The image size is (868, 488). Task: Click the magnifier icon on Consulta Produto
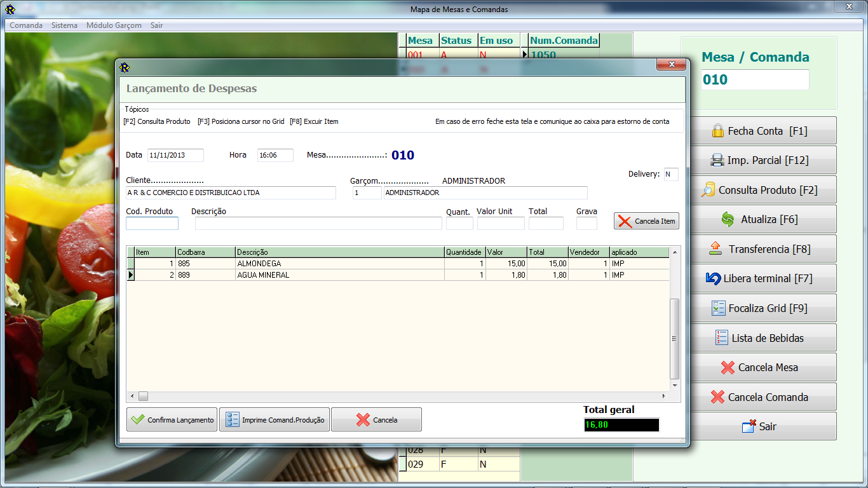tap(708, 190)
